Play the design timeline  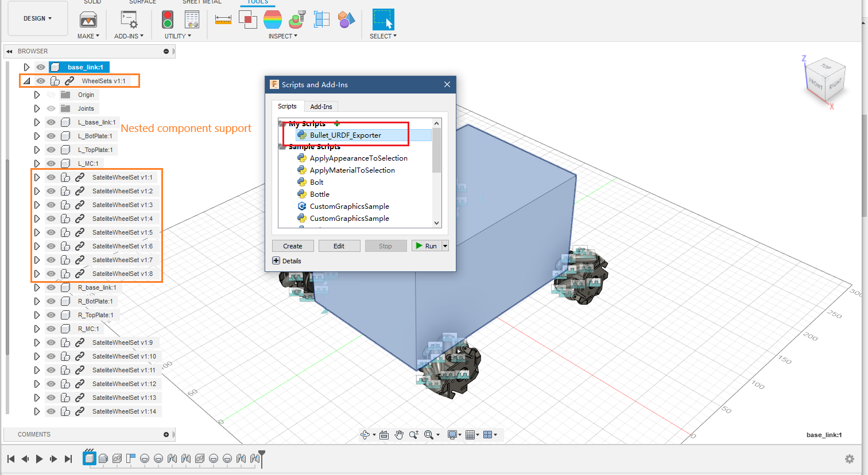click(39, 459)
